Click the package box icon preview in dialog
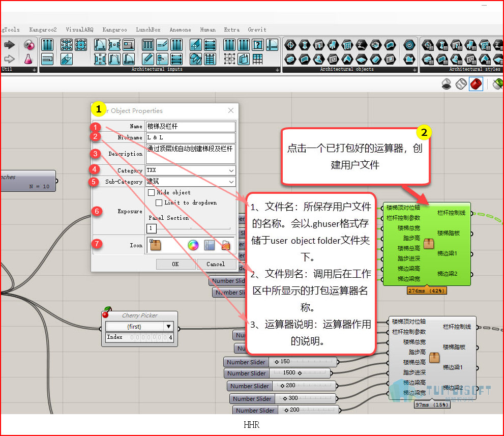Screen dimensions: 504x436 pyautogui.click(x=155, y=245)
